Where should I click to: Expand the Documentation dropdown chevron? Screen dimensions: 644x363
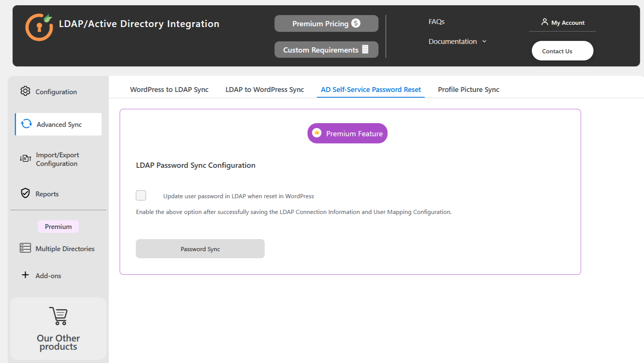click(484, 41)
